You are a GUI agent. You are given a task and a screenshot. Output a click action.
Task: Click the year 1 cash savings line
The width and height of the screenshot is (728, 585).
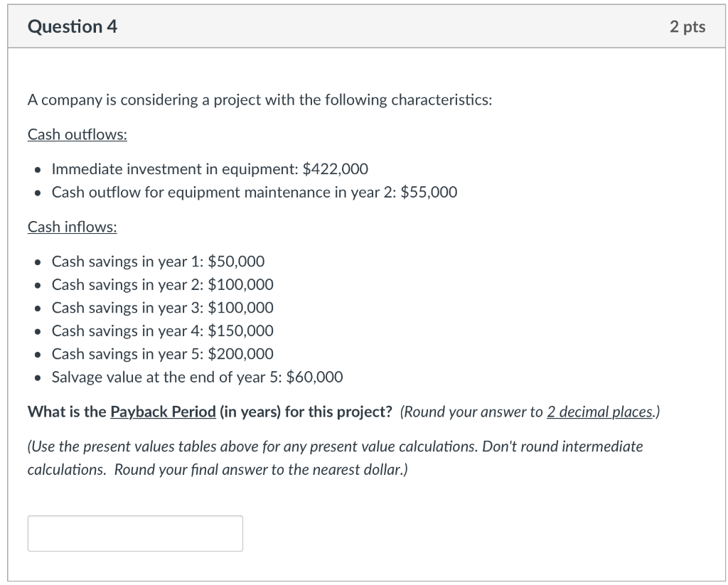(158, 262)
